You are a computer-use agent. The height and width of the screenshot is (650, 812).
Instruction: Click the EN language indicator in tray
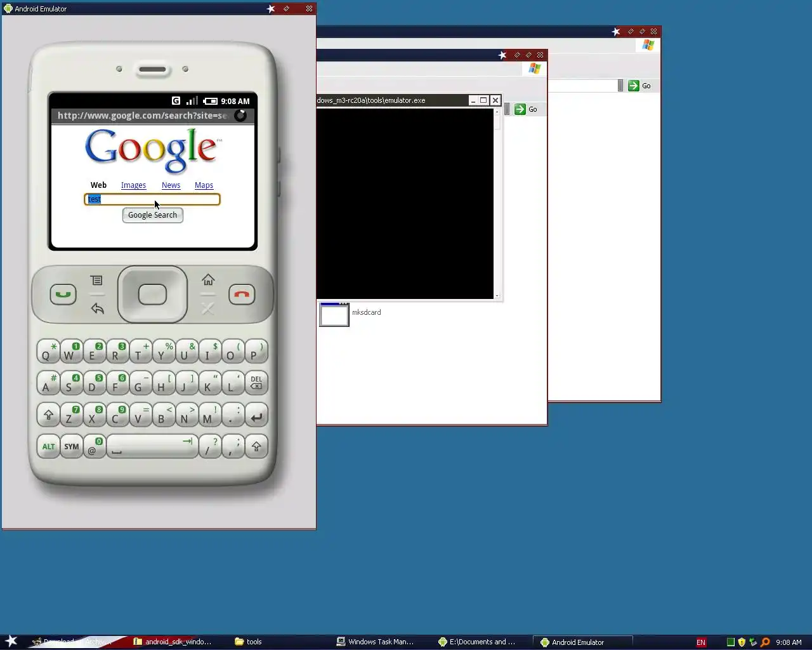[x=701, y=642]
